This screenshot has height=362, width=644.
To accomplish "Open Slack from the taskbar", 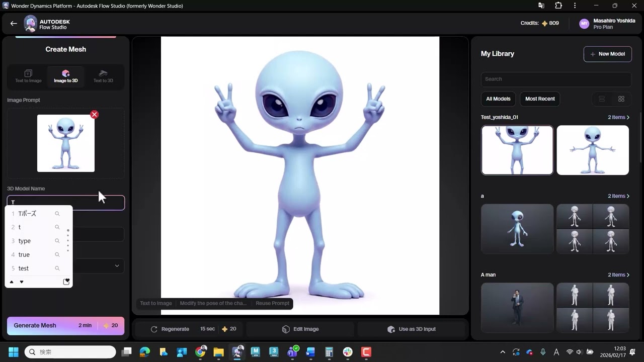I will tap(348, 352).
